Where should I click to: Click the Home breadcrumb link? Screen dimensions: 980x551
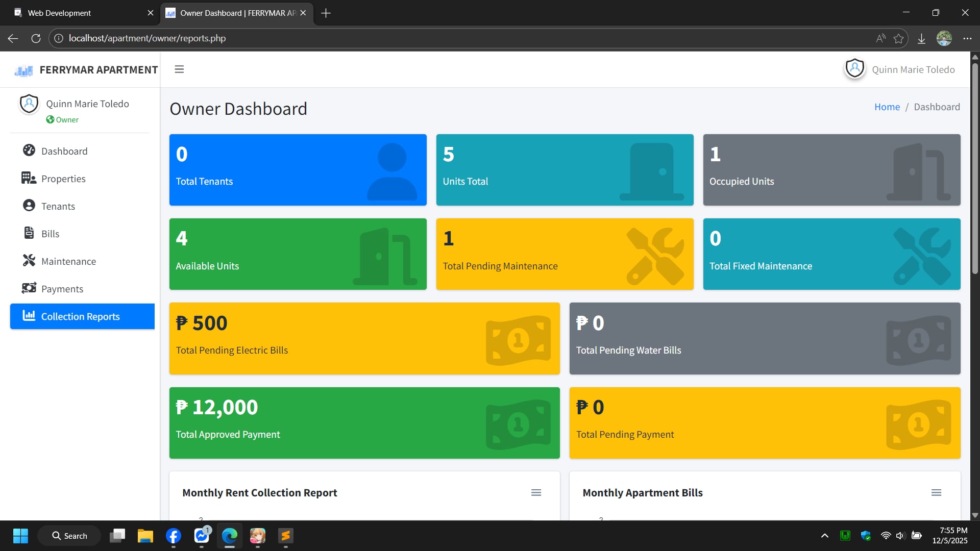pyautogui.click(x=887, y=107)
